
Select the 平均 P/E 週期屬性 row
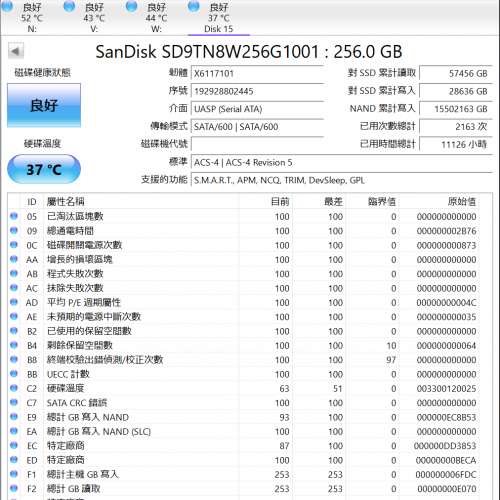244,302
